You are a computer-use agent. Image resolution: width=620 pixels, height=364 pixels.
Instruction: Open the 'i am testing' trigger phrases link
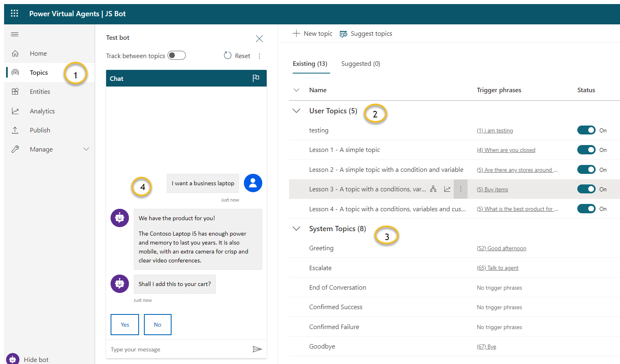[495, 130]
